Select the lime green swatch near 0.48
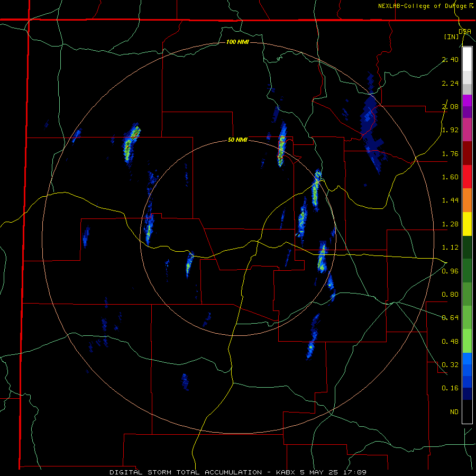476x476 pixels. 467,341
